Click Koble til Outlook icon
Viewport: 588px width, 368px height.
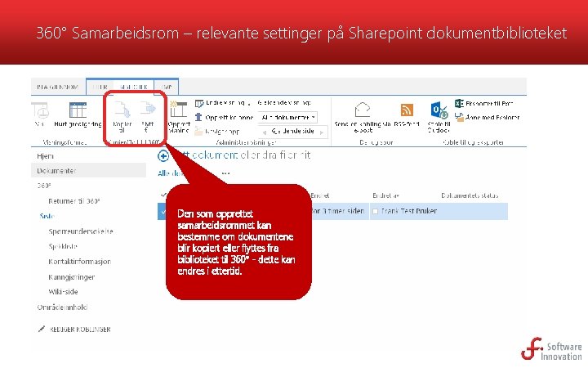click(x=439, y=110)
